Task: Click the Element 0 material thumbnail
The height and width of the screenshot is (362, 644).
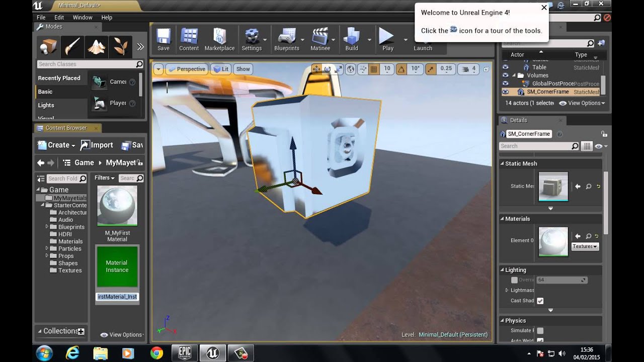Action: click(553, 242)
